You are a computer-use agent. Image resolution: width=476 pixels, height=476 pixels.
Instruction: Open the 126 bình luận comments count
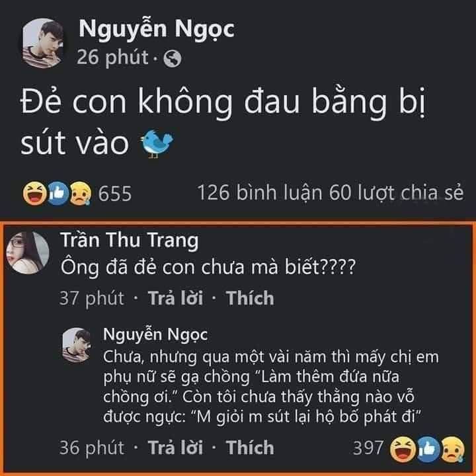260,193
